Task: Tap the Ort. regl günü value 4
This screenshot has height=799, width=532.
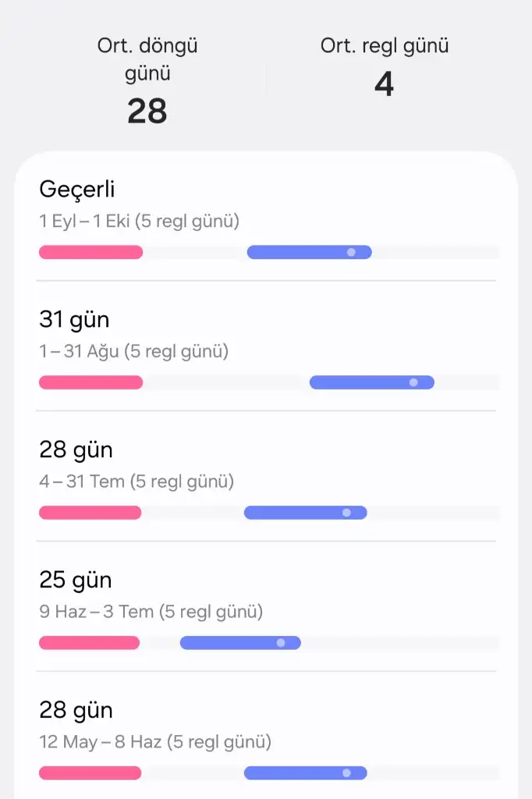Action: pyautogui.click(x=384, y=83)
